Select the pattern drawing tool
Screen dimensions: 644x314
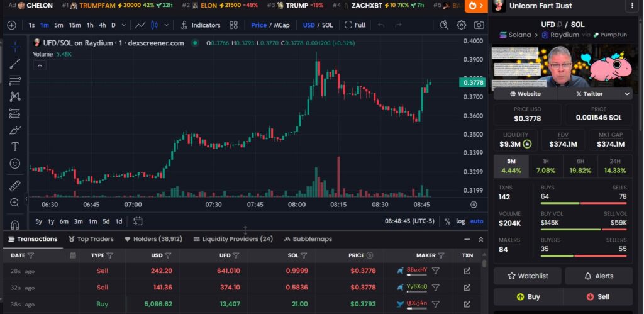[x=15, y=96]
